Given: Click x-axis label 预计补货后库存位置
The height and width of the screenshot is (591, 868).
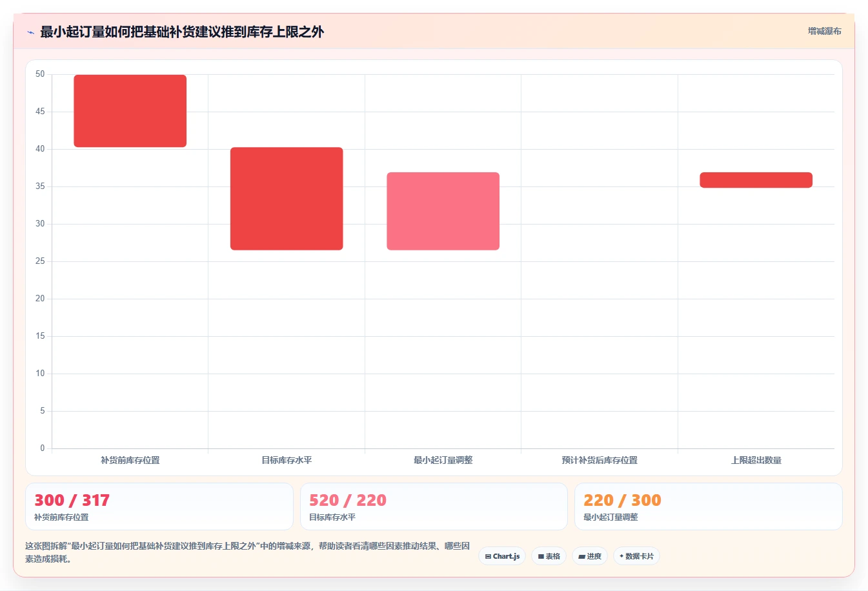Looking at the screenshot, I should tap(600, 460).
